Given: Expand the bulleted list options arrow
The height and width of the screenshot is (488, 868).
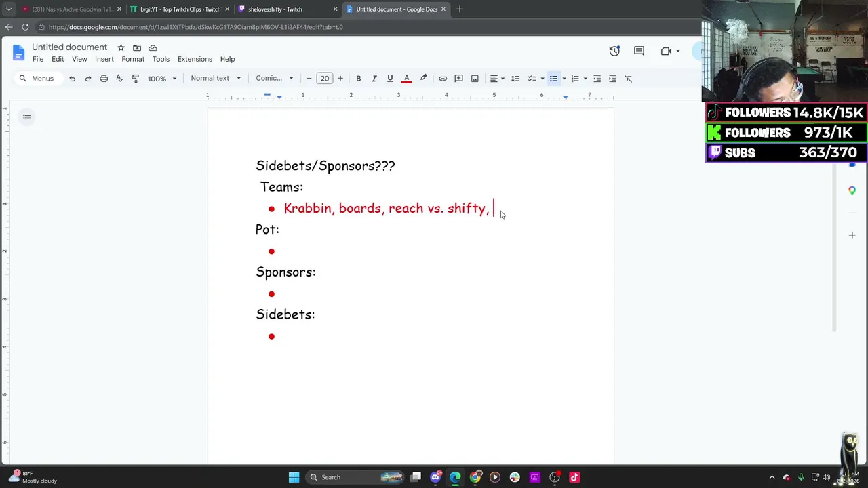Looking at the screenshot, I should (x=564, y=79).
